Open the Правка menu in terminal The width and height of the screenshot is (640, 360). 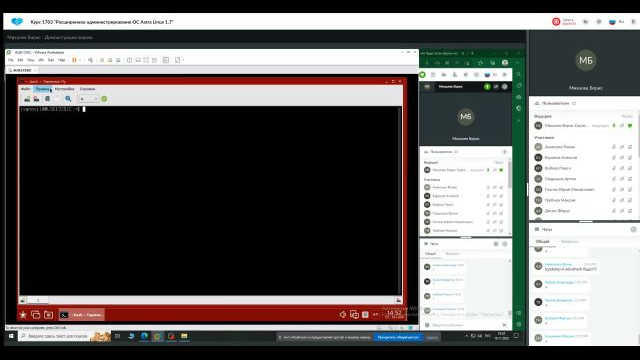(42, 89)
